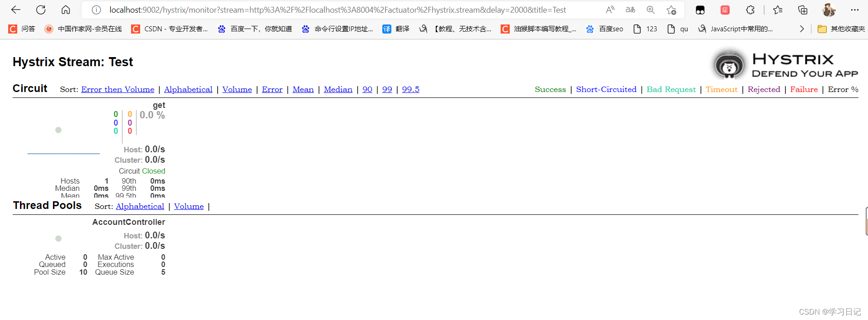Screen dimensions: 868x320
Task: Click the AccountController thread pool name
Action: [129, 222]
